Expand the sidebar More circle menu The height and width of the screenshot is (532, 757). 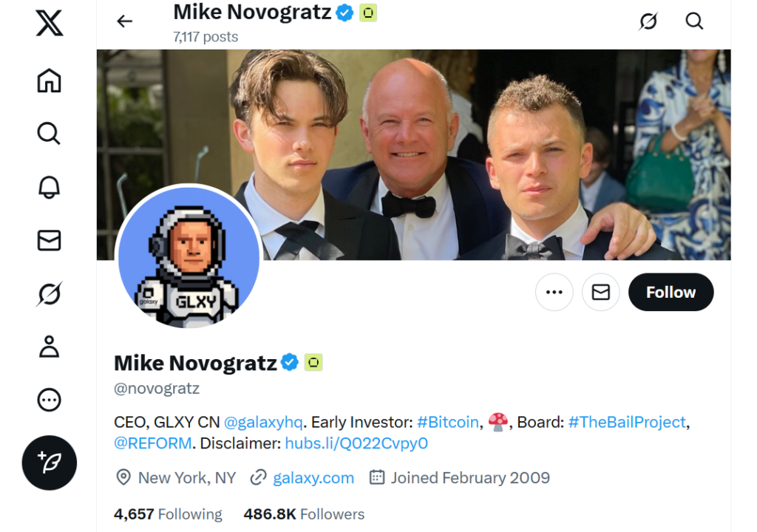[50, 400]
